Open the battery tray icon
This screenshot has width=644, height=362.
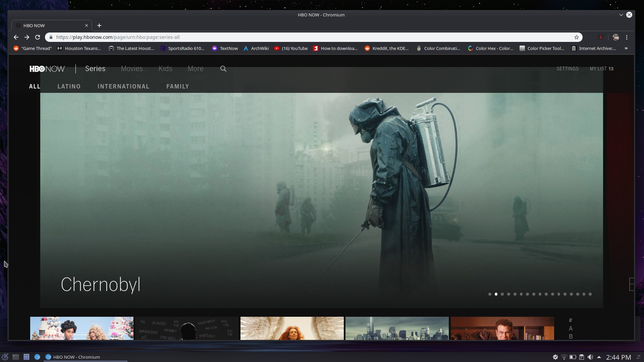click(x=573, y=357)
